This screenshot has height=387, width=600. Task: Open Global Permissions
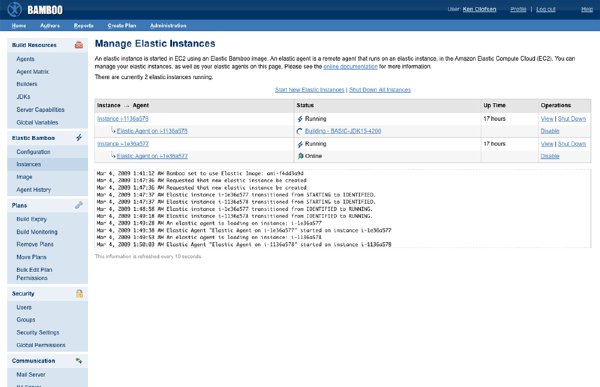(x=41, y=345)
